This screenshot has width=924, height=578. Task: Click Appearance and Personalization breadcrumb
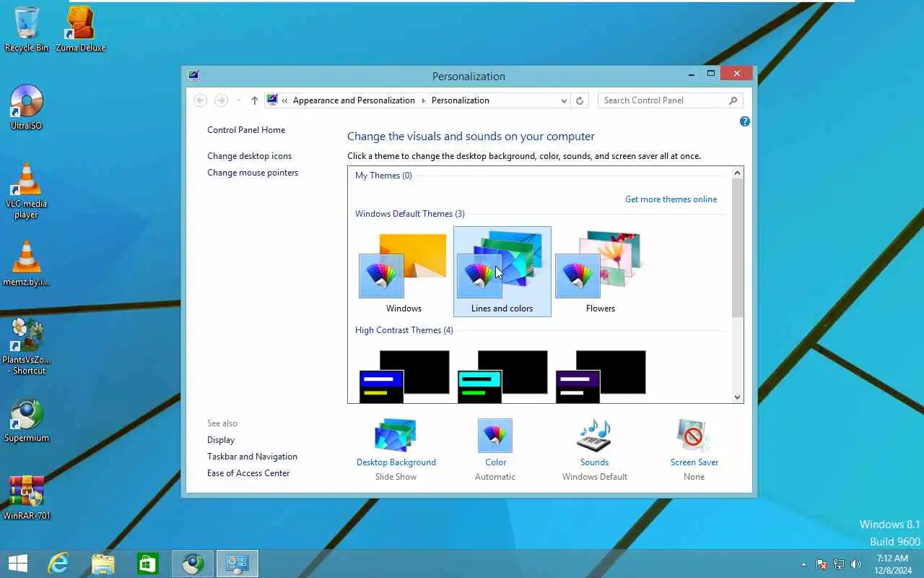click(354, 100)
